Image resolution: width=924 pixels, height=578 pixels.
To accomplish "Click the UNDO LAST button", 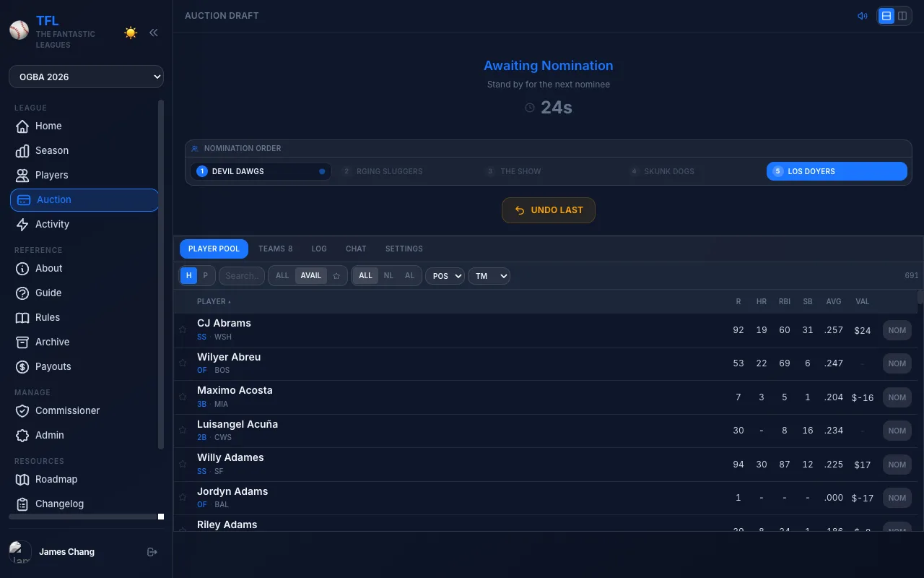I will [x=549, y=210].
